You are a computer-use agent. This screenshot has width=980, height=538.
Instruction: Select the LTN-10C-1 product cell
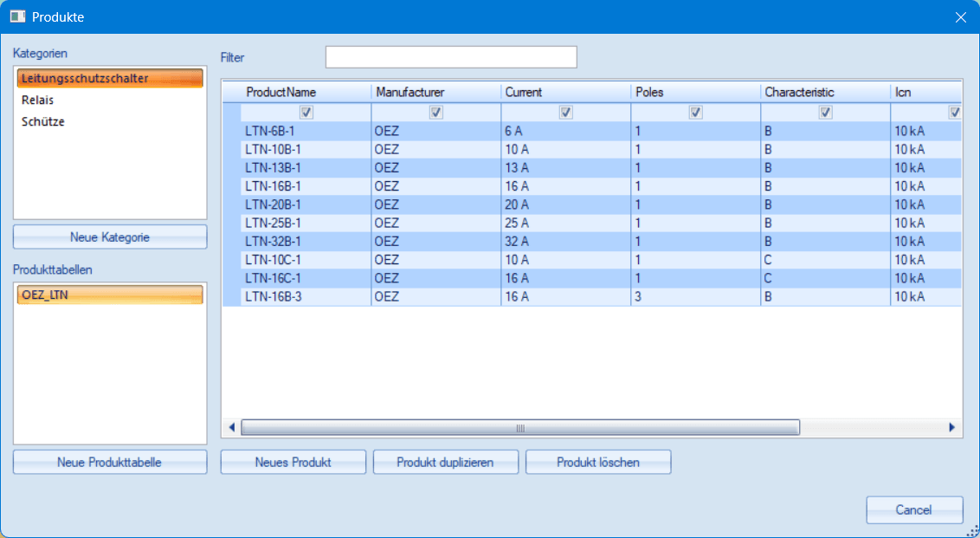click(x=306, y=260)
